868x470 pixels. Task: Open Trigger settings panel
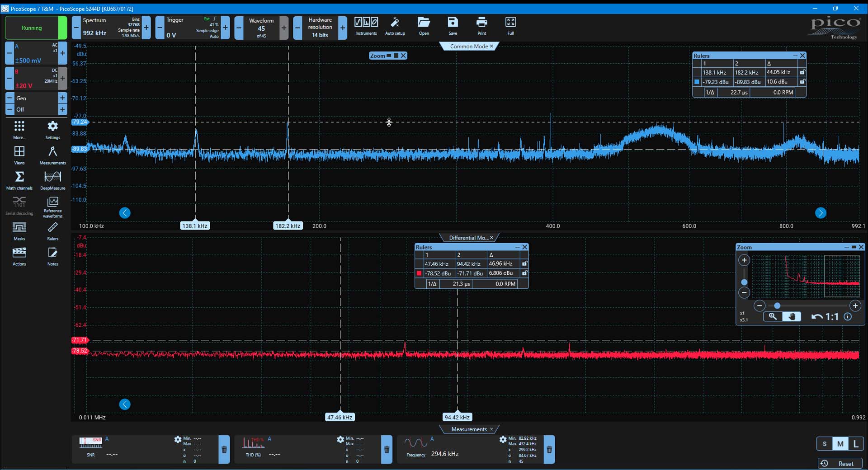click(192, 28)
